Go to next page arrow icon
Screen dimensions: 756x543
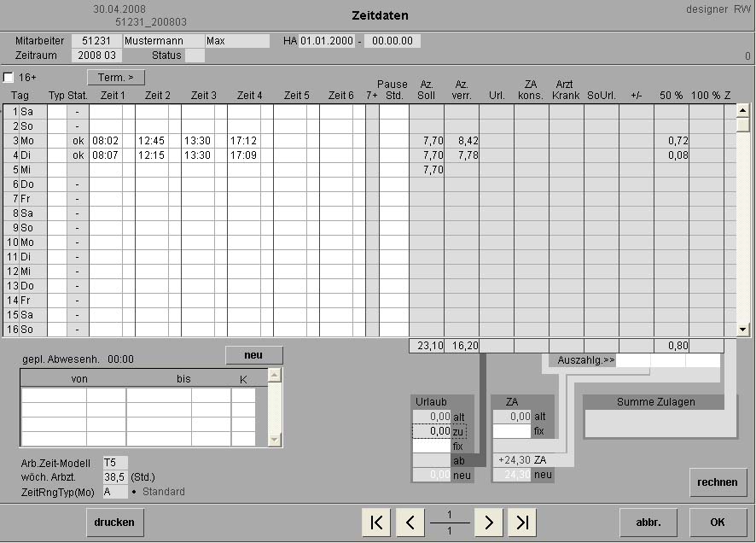click(x=487, y=523)
